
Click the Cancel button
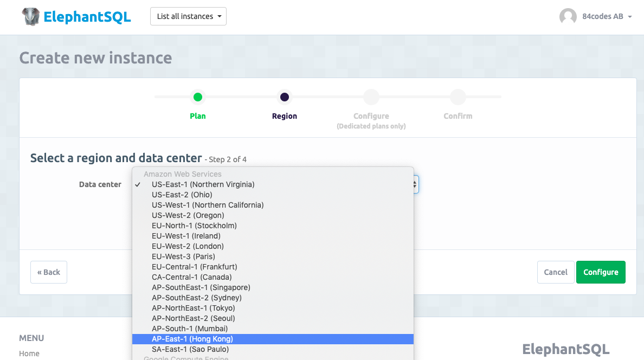pos(555,272)
